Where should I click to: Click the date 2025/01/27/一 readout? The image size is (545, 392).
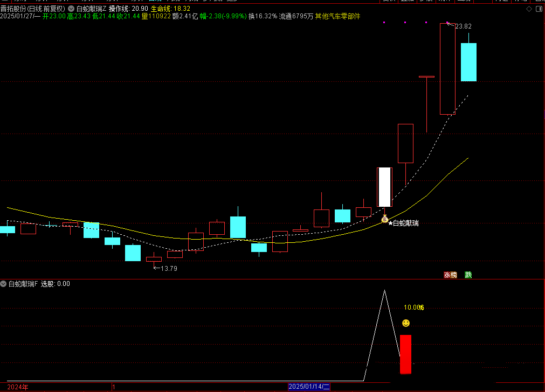click(20, 16)
